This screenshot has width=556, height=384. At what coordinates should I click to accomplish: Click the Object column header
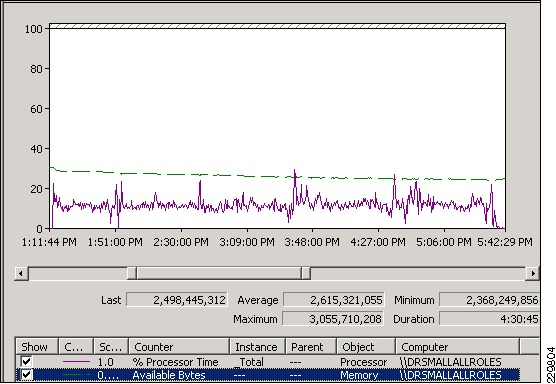click(366, 346)
